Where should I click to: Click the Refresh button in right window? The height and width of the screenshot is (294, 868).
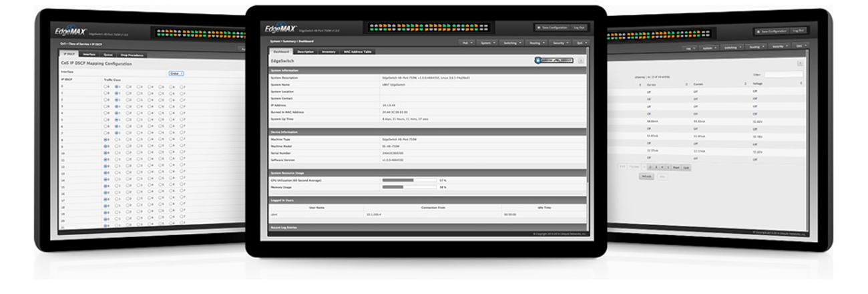646,176
